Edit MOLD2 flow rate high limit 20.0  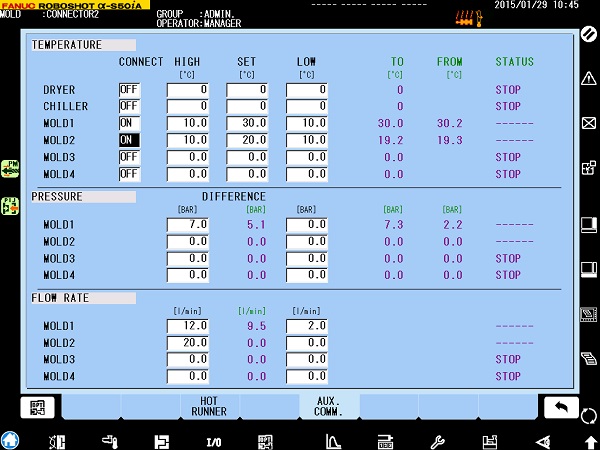tap(188, 342)
